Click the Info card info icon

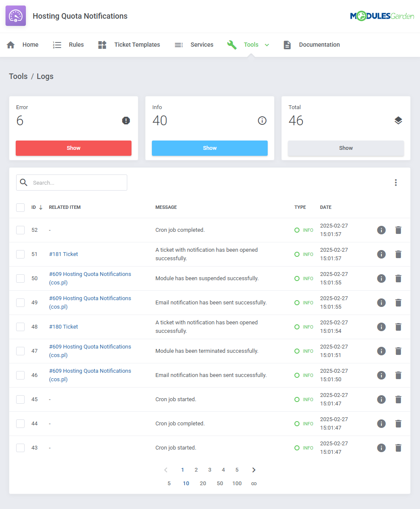point(262,121)
